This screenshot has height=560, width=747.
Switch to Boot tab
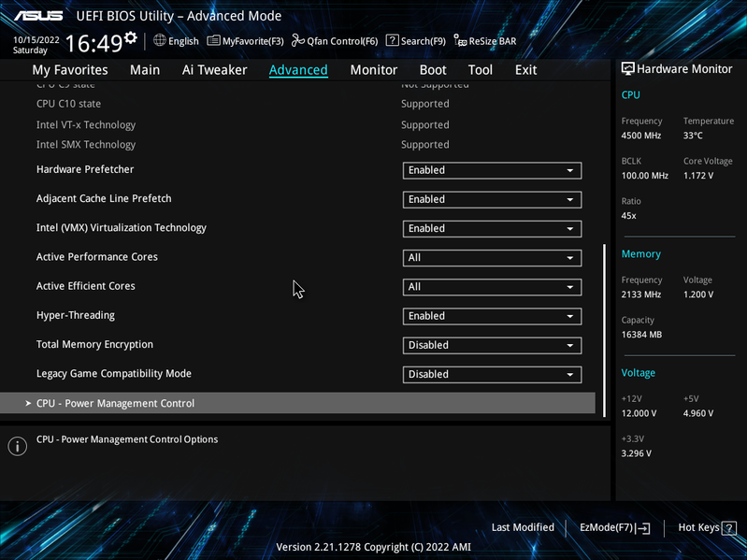pos(433,70)
